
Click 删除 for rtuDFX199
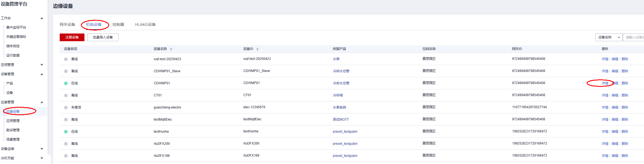pyautogui.click(x=625, y=156)
